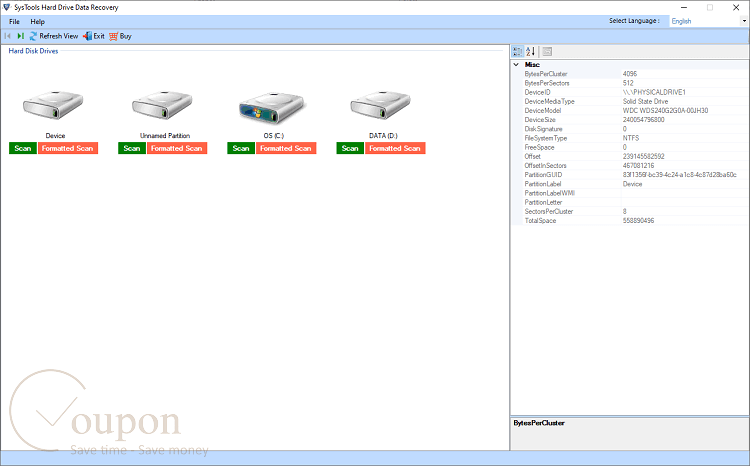Click the Exit toolbar icon
The width and height of the screenshot is (750, 466).
coord(88,36)
